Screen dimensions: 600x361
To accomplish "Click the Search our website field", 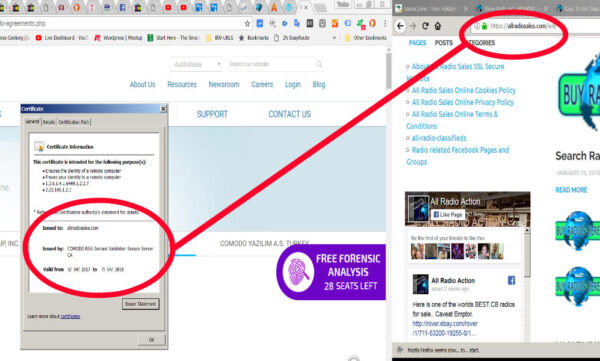I will (x=272, y=64).
